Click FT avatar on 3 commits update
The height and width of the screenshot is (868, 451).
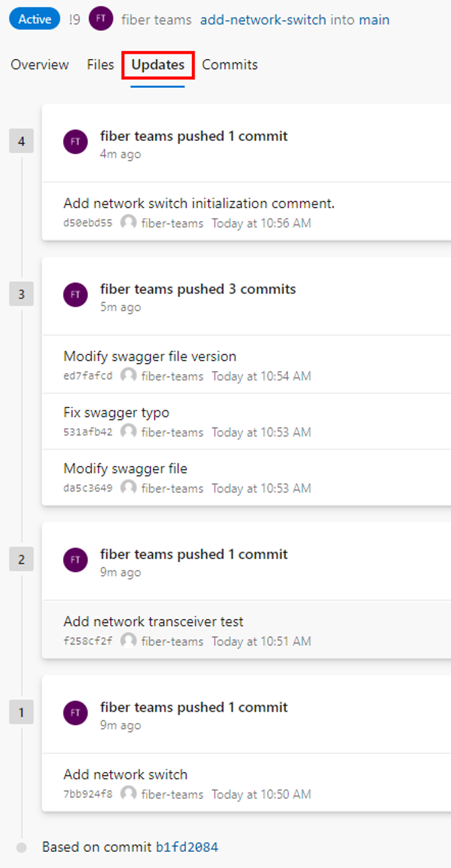coord(75,295)
